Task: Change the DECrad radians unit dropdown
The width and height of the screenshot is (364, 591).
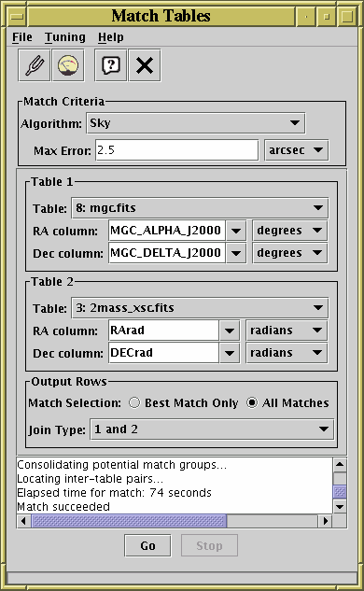Action: click(287, 353)
